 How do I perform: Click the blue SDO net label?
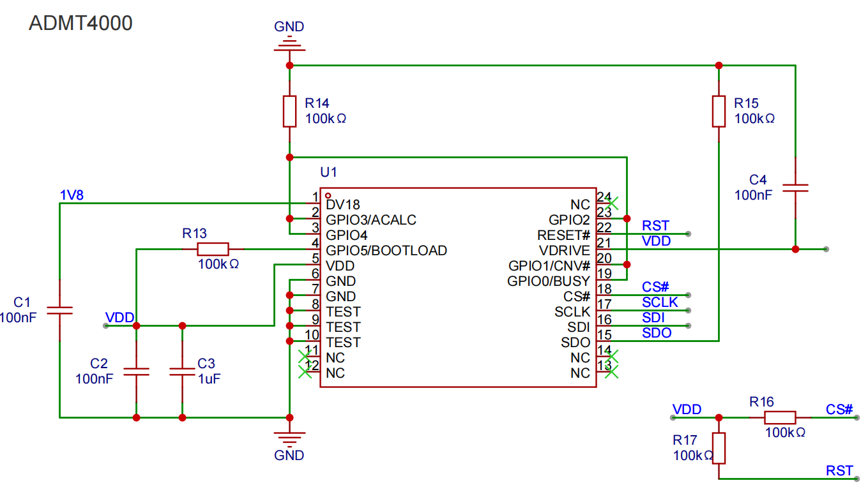tap(657, 332)
